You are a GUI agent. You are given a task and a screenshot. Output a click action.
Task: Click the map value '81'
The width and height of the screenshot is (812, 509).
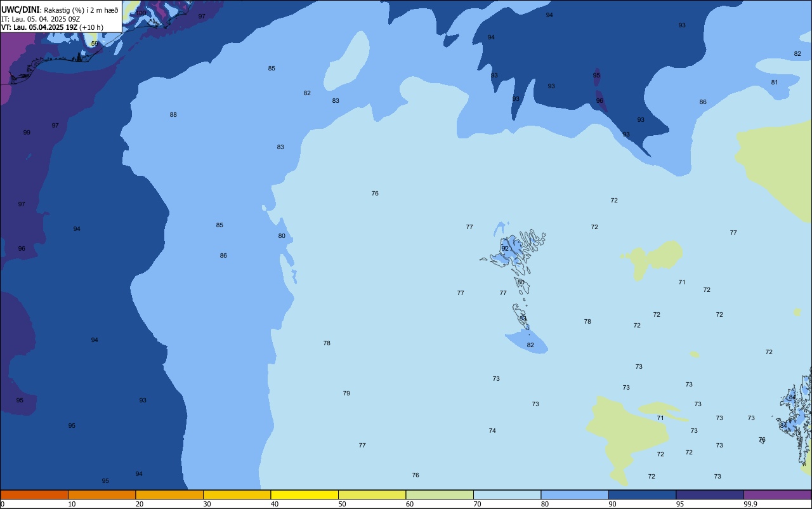775,83
